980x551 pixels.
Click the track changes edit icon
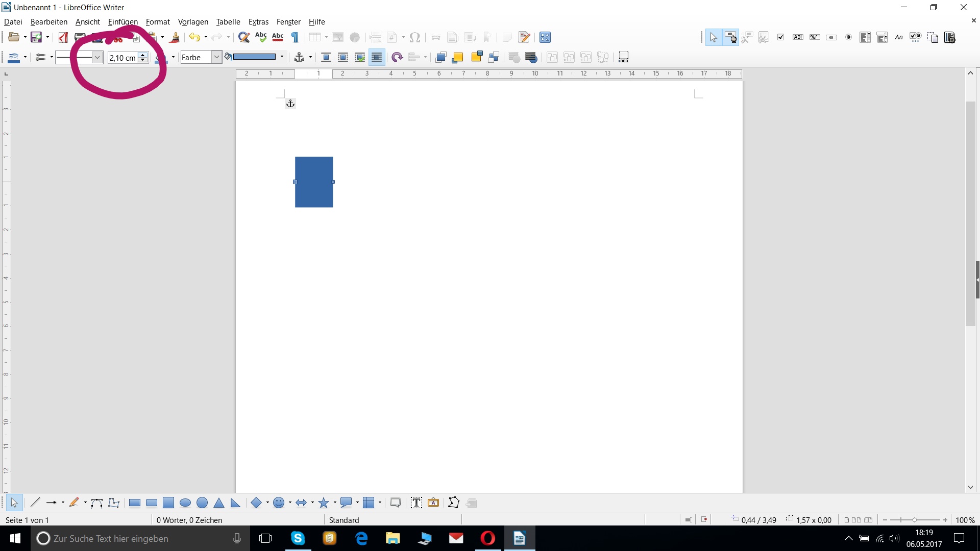point(524,37)
